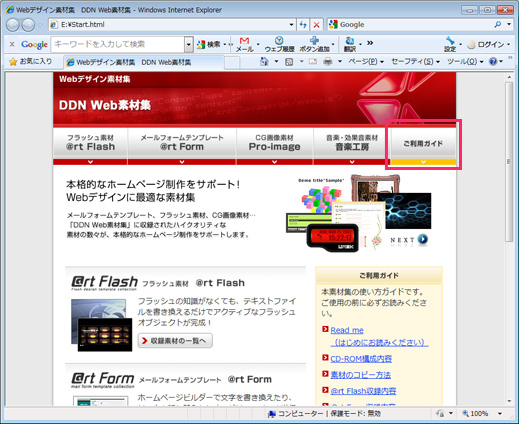Screen dimensions: 519x424
Task: Click the @rt Flash logo heading
Action: (x=104, y=283)
